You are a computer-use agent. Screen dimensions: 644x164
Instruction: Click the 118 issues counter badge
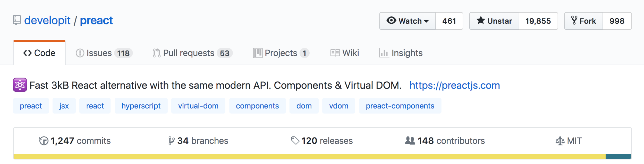coord(123,53)
